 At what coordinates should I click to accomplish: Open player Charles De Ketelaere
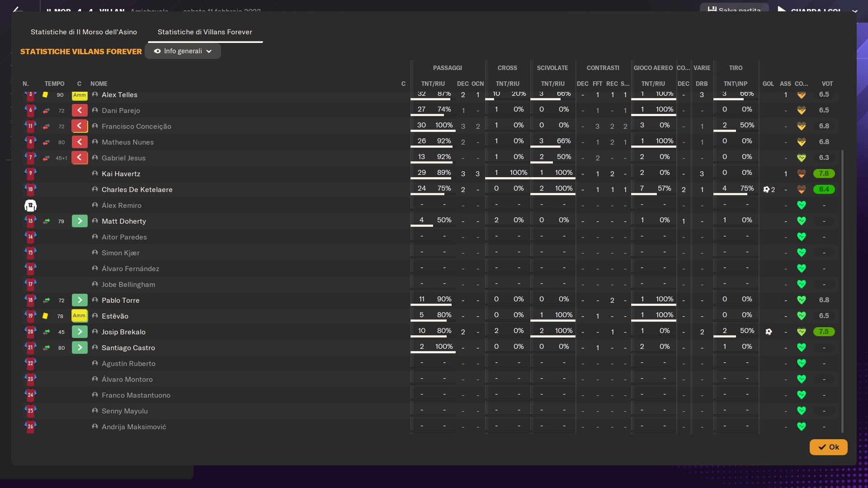click(x=137, y=189)
